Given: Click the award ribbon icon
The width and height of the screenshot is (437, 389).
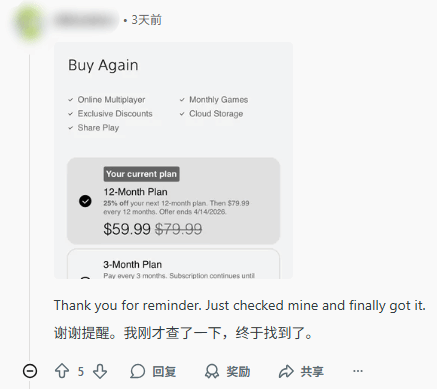Looking at the screenshot, I should pyautogui.click(x=212, y=371).
